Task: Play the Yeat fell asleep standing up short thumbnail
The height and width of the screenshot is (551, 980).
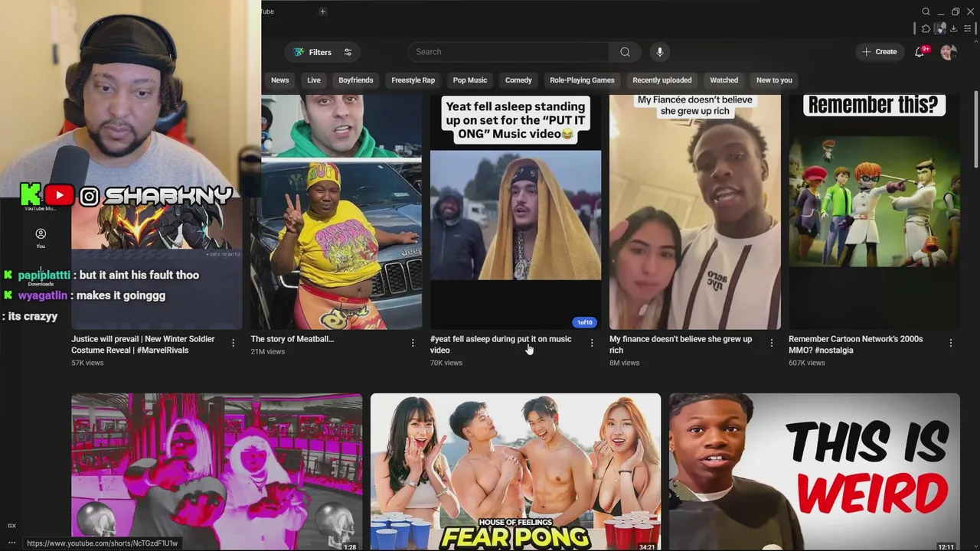Action: click(515, 212)
